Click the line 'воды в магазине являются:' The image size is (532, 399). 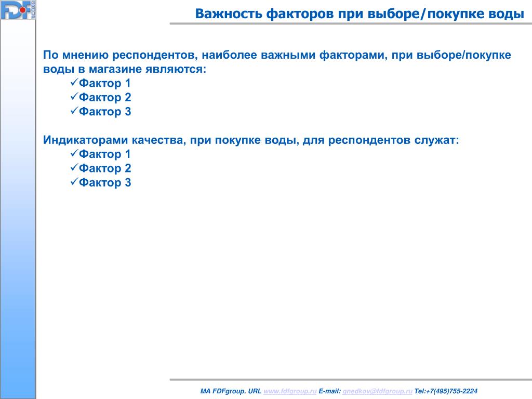(125, 69)
